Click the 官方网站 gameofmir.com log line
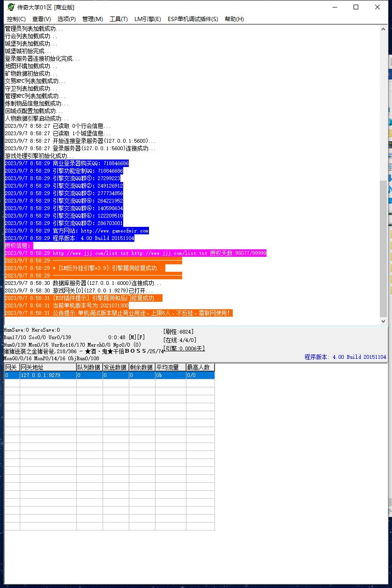Screen dimensions: 392x588 tap(77, 231)
